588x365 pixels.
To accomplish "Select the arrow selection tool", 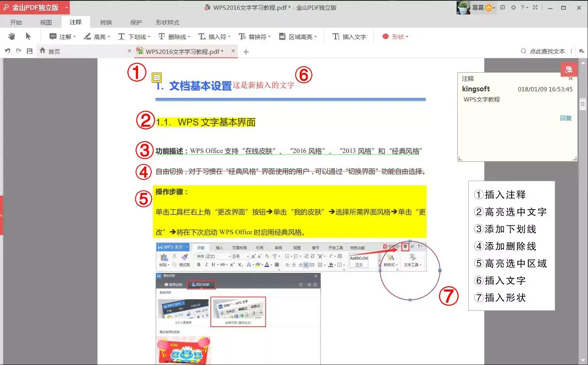I will 28,36.
